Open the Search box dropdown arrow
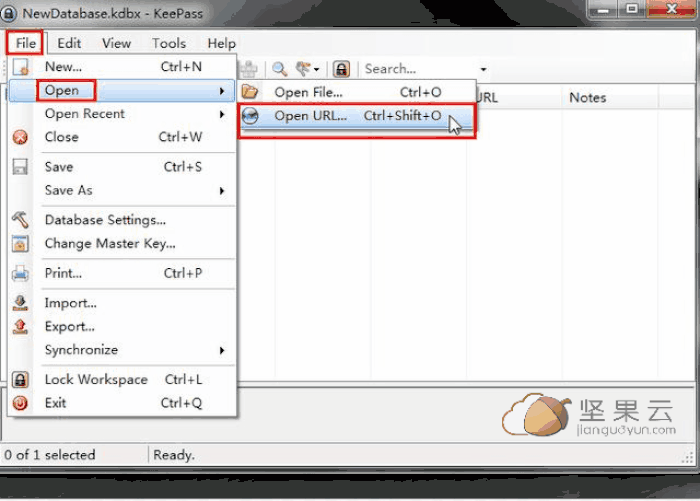700x501 pixels. click(483, 70)
